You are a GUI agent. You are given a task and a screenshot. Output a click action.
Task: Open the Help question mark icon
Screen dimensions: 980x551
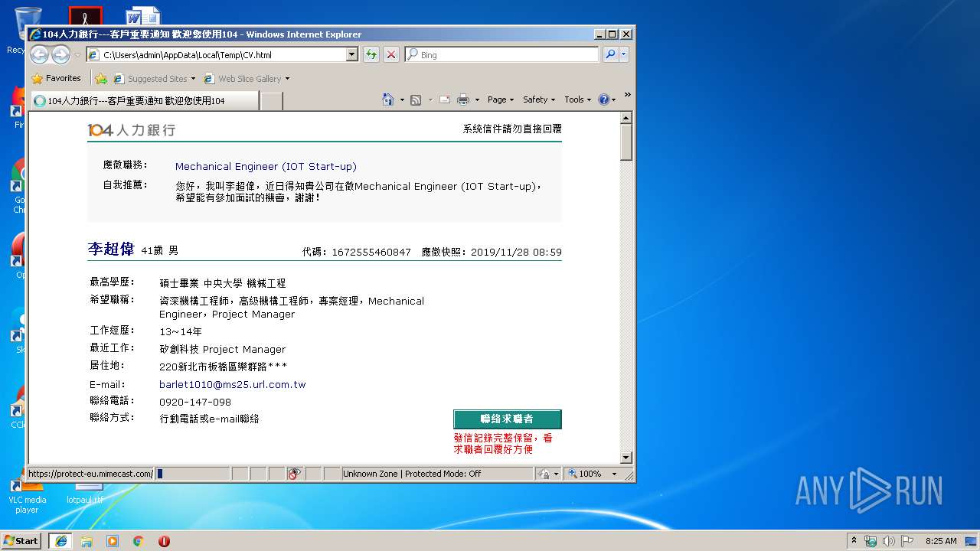click(x=603, y=99)
